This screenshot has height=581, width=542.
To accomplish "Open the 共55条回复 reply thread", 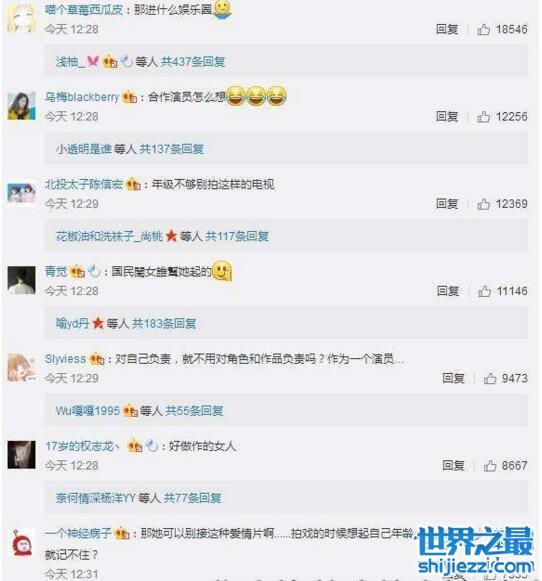I will coord(194,411).
